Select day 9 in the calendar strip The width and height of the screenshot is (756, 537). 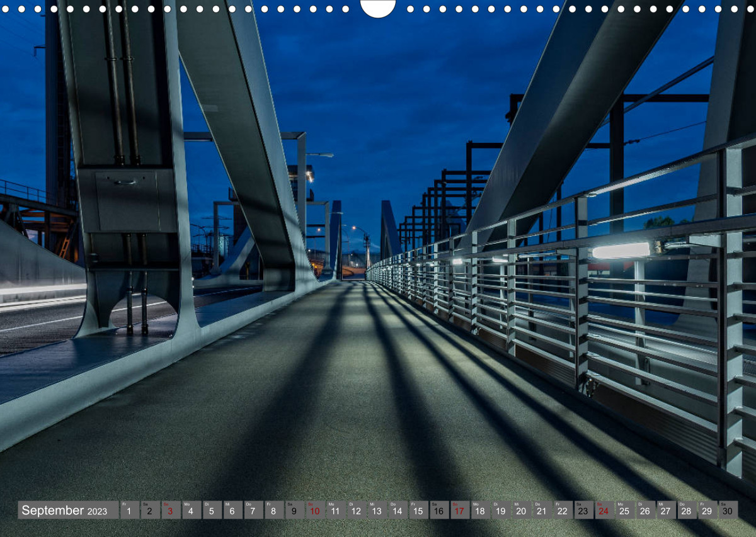(294, 510)
